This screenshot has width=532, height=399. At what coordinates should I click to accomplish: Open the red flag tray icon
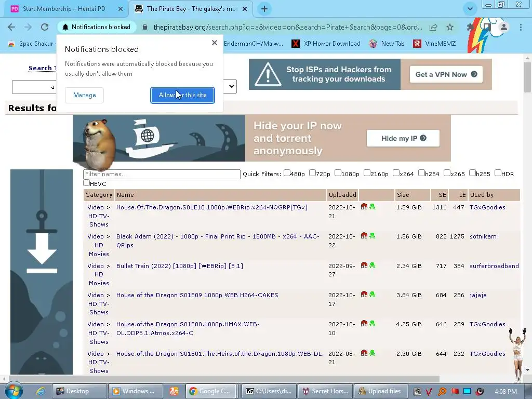click(455, 392)
